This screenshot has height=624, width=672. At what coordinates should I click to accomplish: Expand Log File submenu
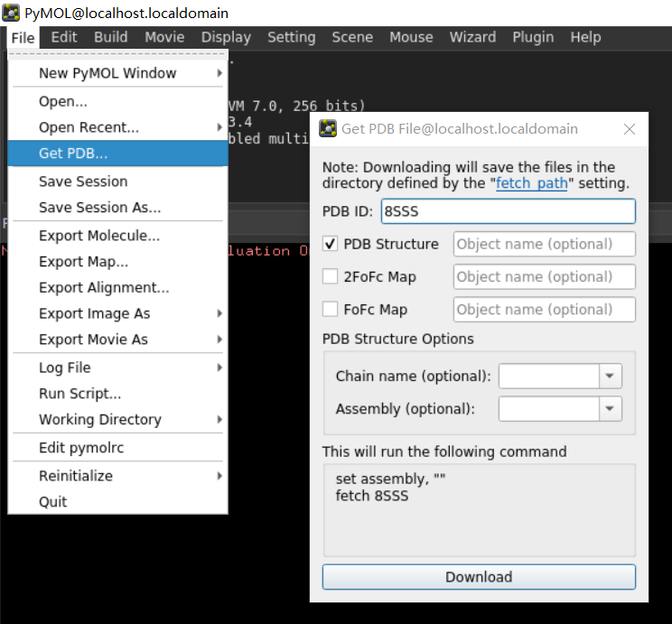pos(219,368)
